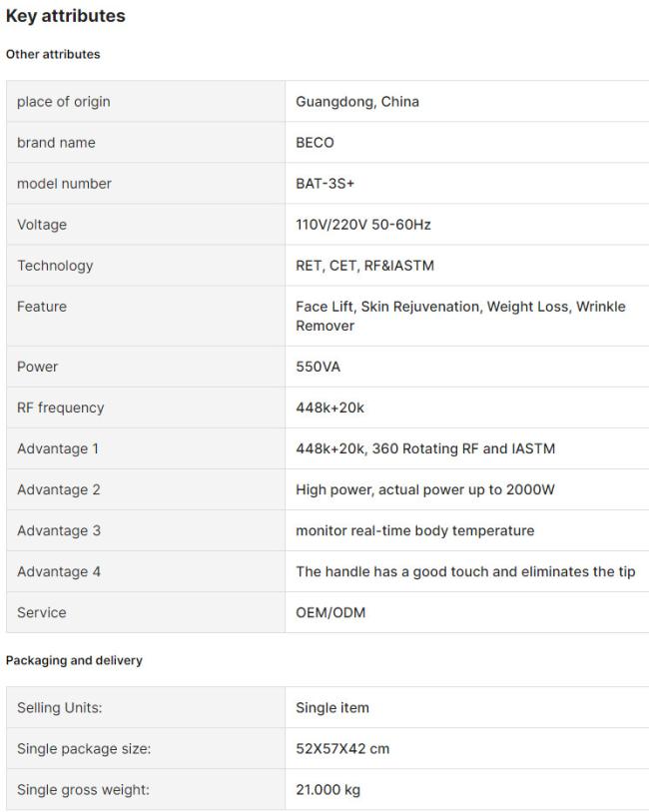Select the OEM/ODM service value

tap(330, 612)
